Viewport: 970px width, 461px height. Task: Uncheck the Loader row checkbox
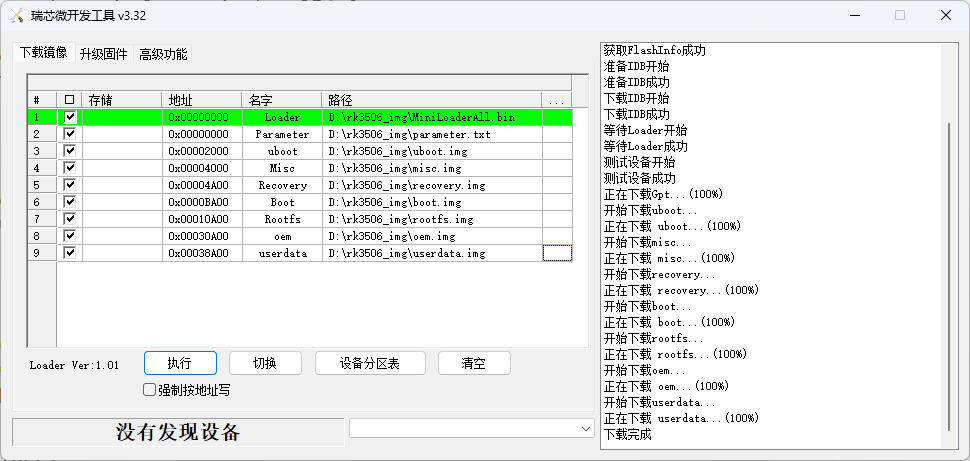70,116
